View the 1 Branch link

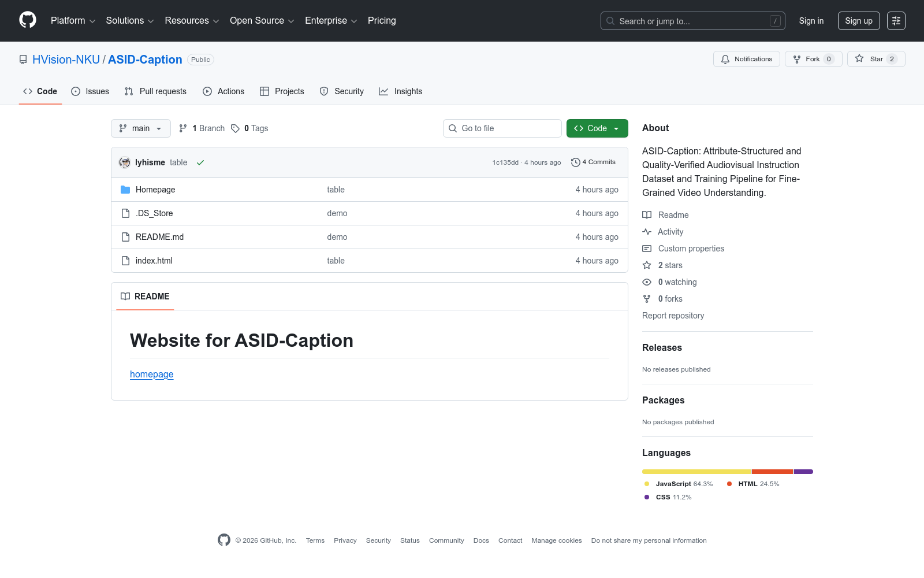[x=202, y=128]
